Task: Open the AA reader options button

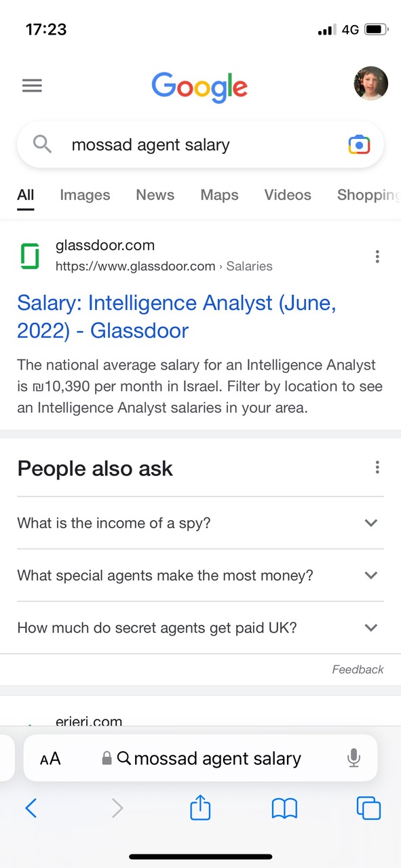Action: point(50,759)
